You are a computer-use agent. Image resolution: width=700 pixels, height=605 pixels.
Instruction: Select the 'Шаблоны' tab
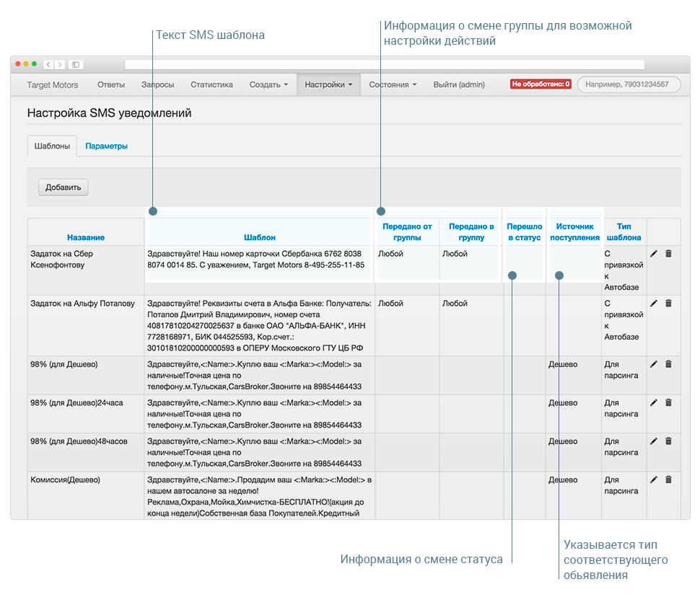[52, 146]
